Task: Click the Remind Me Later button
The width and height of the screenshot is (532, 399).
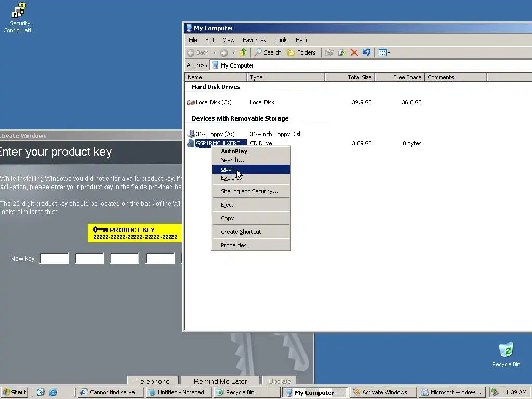Action: tap(220, 381)
